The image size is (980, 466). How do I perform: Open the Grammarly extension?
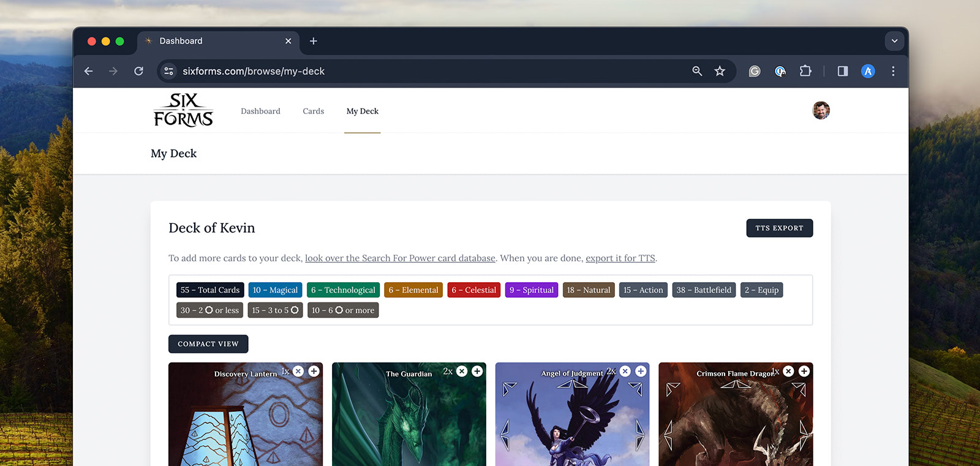[755, 71]
